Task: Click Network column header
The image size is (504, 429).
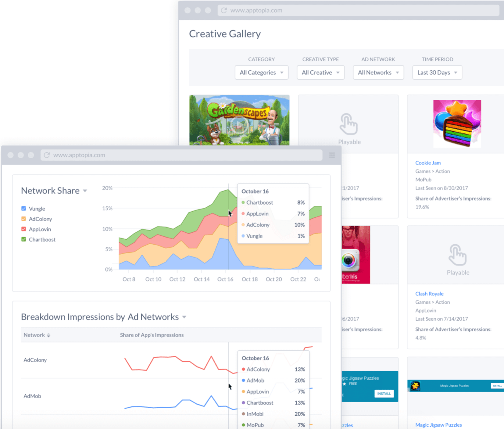Action: click(34, 335)
